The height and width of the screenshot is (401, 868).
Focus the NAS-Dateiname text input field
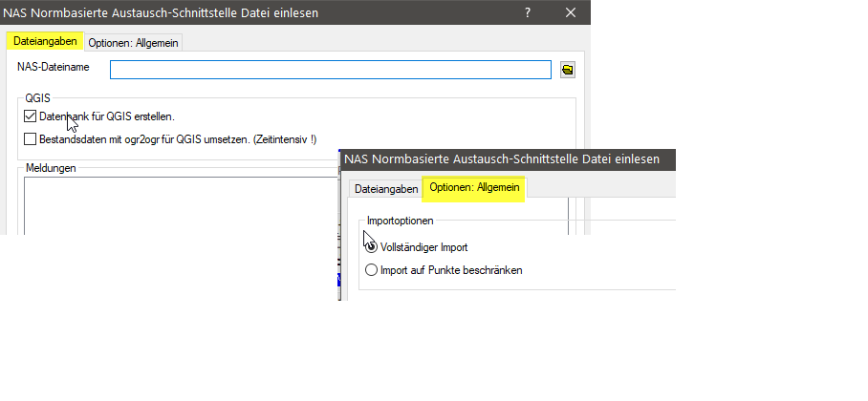tap(330, 70)
